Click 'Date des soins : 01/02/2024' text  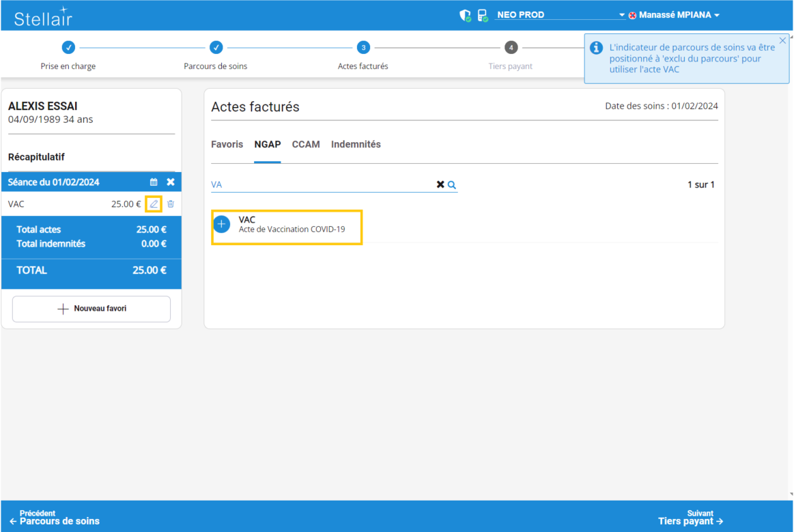pyautogui.click(x=662, y=106)
